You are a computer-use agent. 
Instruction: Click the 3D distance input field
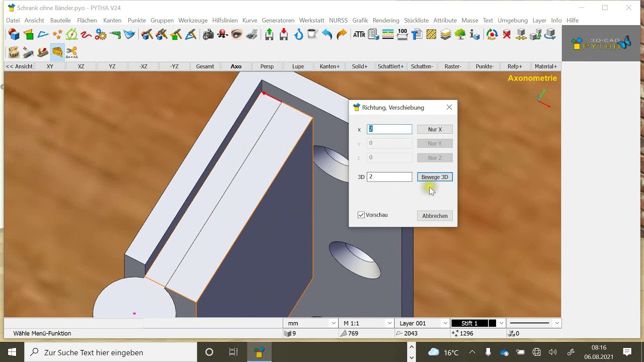[x=389, y=177]
